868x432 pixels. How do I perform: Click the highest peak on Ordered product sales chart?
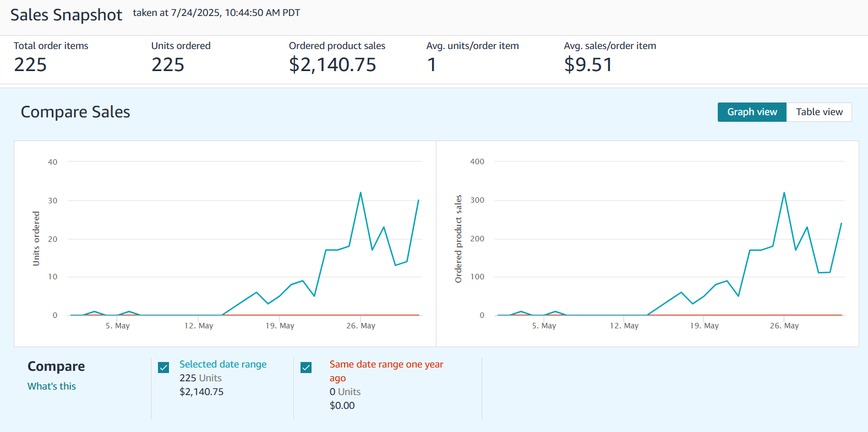[784, 193]
